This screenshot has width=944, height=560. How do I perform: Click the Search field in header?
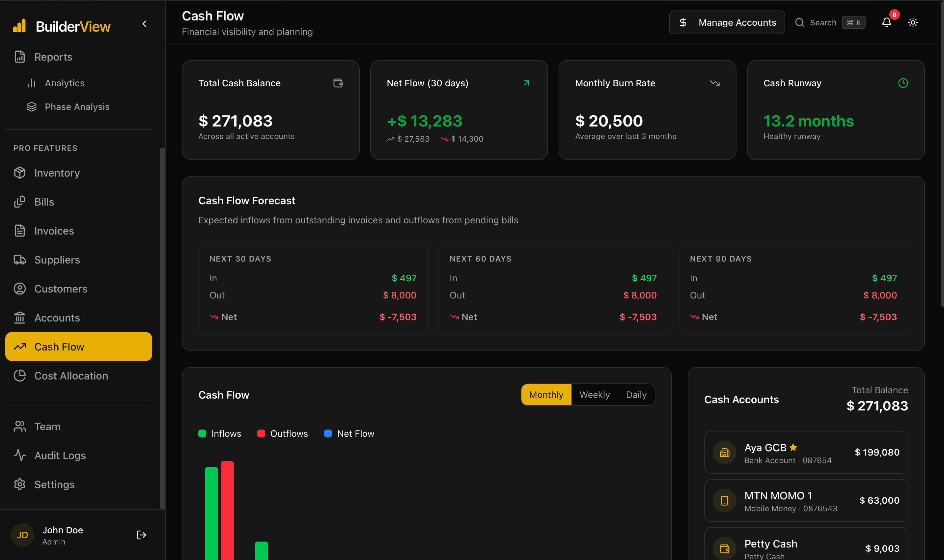click(830, 22)
